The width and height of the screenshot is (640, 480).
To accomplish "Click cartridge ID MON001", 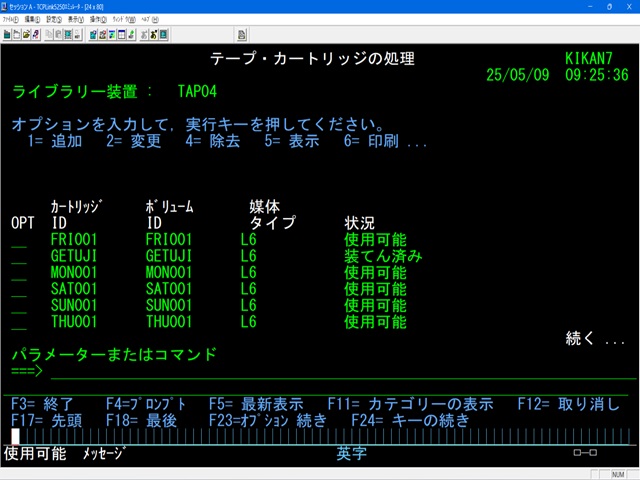I will point(74,273).
